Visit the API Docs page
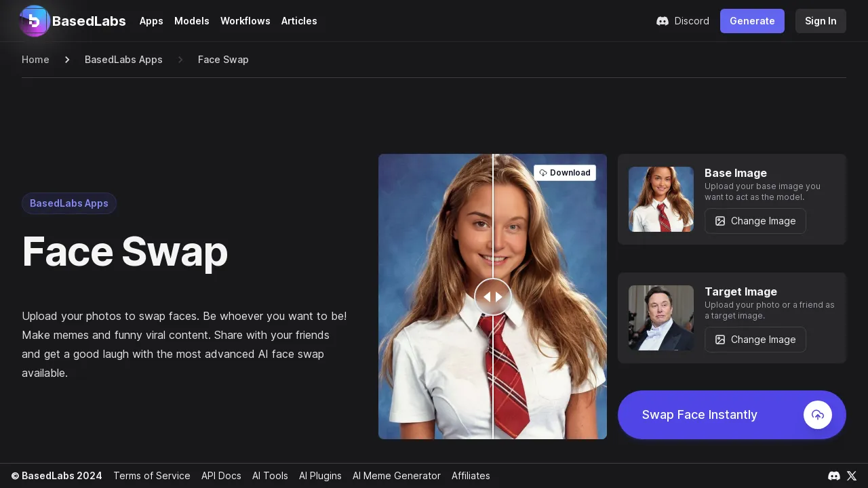868x488 pixels. [x=221, y=476]
